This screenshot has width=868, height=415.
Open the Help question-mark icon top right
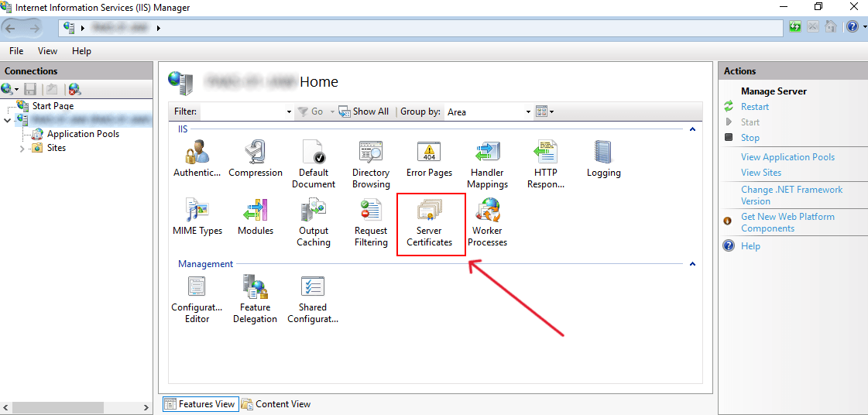click(852, 26)
